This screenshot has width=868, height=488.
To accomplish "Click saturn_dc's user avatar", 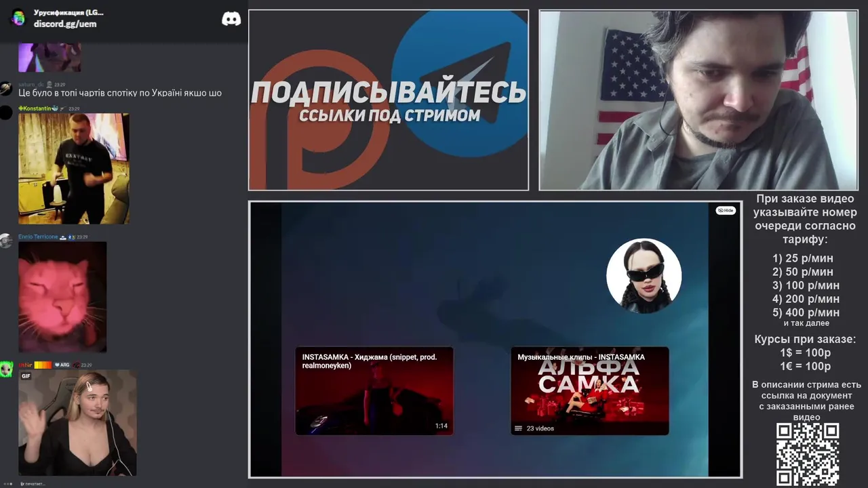I will pyautogui.click(x=6, y=88).
